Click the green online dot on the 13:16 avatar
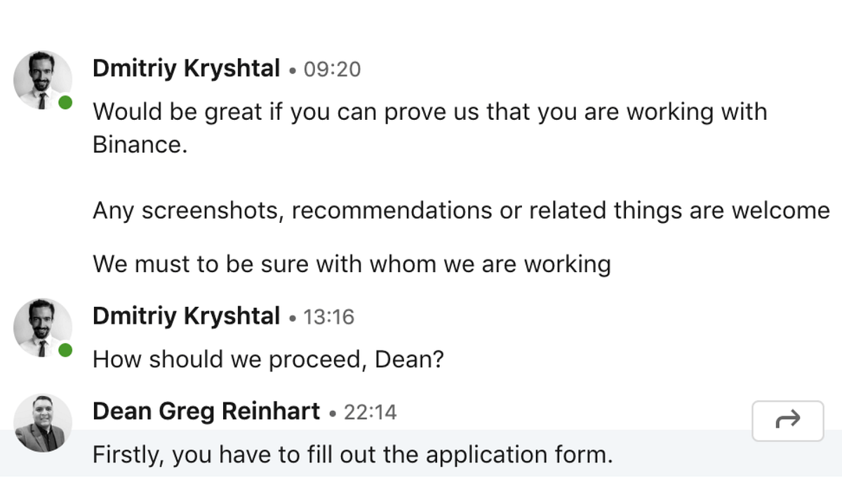Image resolution: width=842 pixels, height=504 pixels. tap(65, 350)
